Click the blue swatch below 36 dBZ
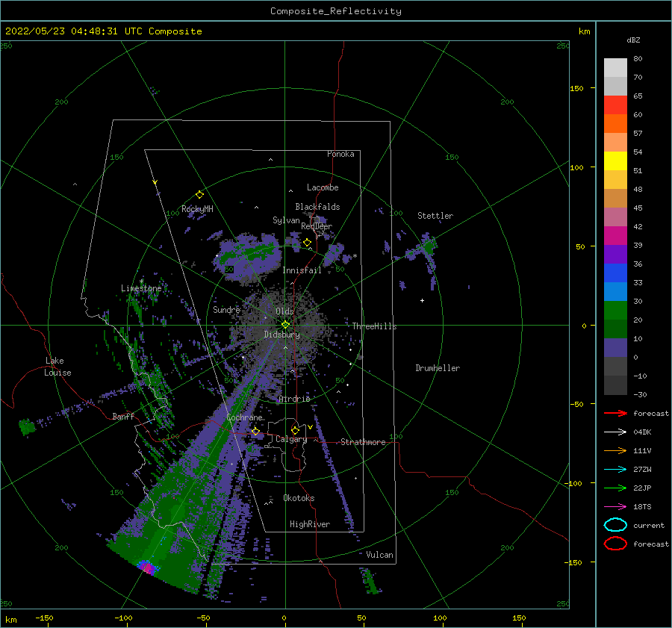 (x=615, y=273)
